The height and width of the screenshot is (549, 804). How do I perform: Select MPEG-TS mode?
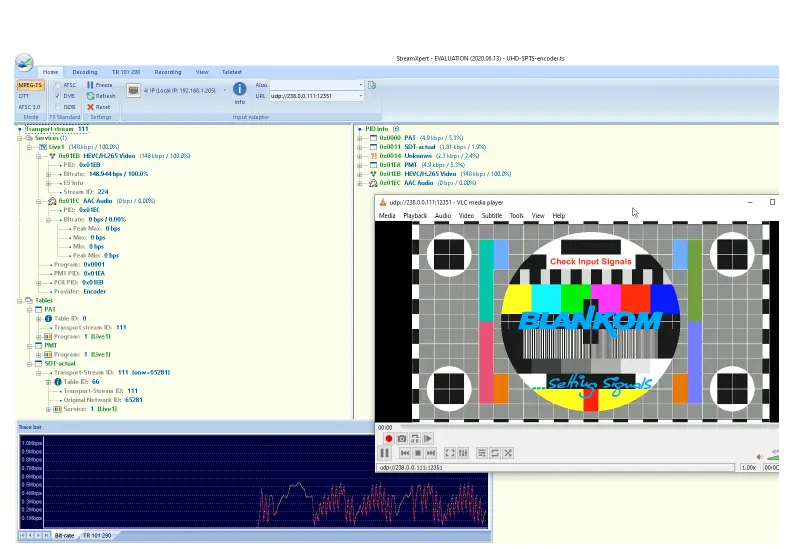[31, 85]
